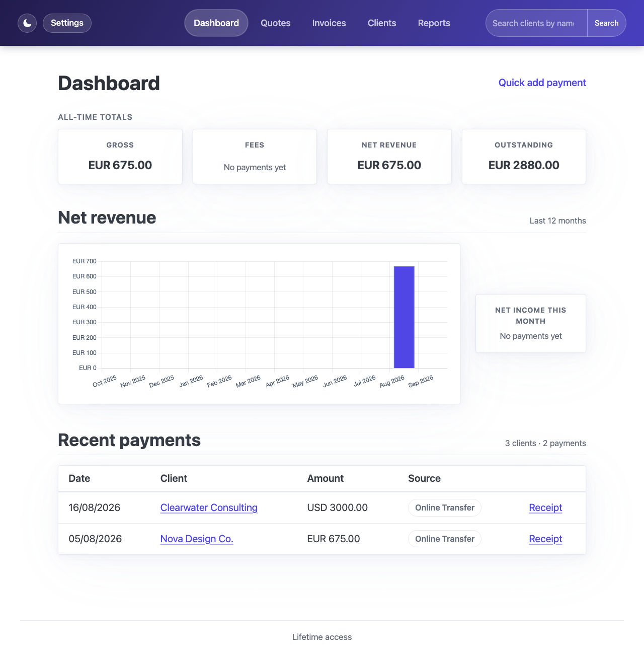The image size is (644, 654).
Task: Click the USD 3000.00 amount
Action: click(338, 507)
